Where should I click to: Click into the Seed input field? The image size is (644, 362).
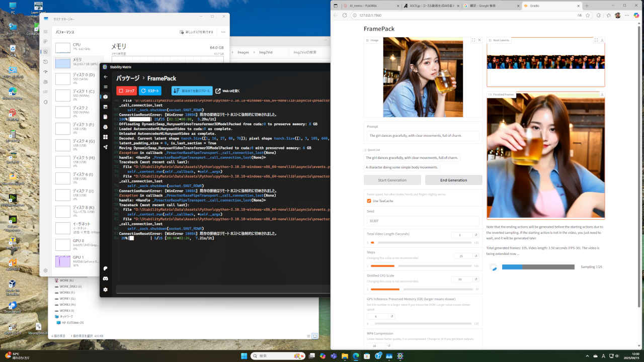click(423, 221)
